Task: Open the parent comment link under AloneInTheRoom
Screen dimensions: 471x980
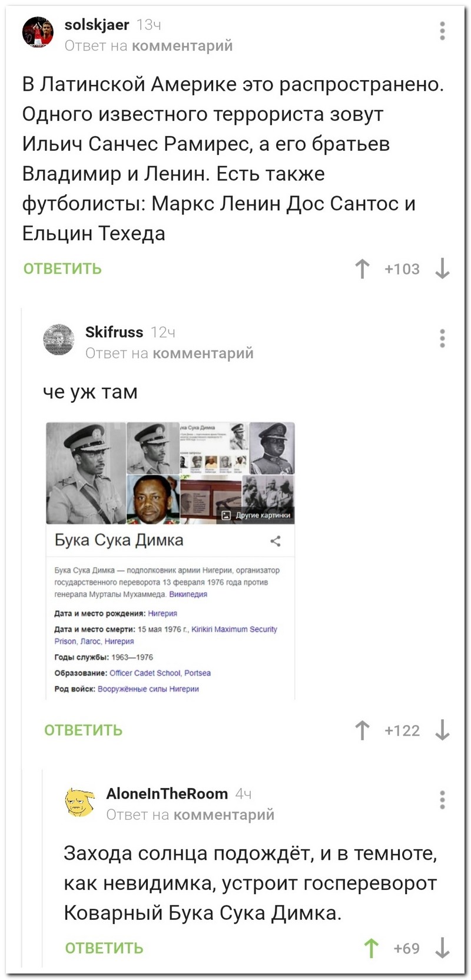Action: click(224, 815)
